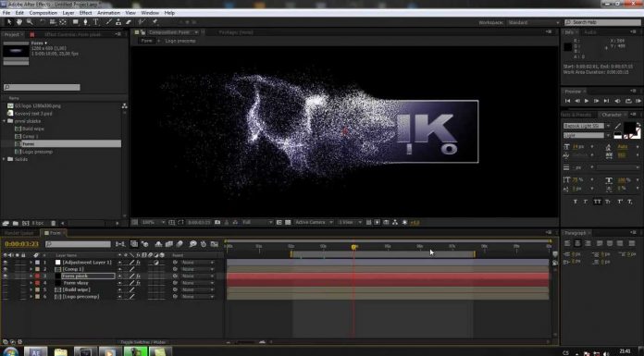Open the Animation menu
Viewport: 644px width, 356px height.
(x=108, y=13)
